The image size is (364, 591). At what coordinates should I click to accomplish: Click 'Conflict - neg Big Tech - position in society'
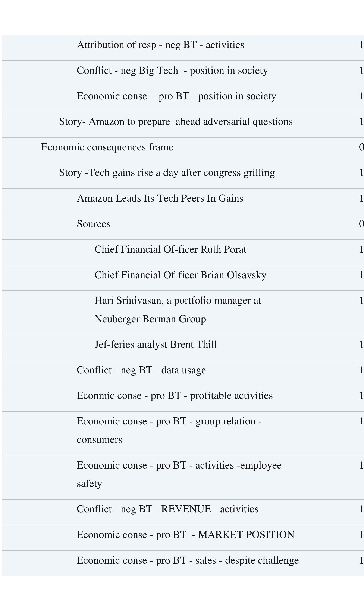click(x=172, y=71)
